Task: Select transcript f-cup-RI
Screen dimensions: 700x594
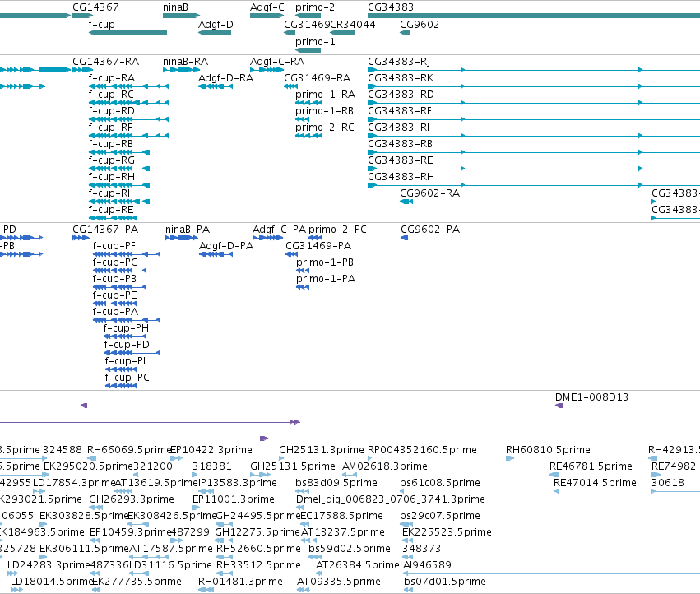Action: 109,194
